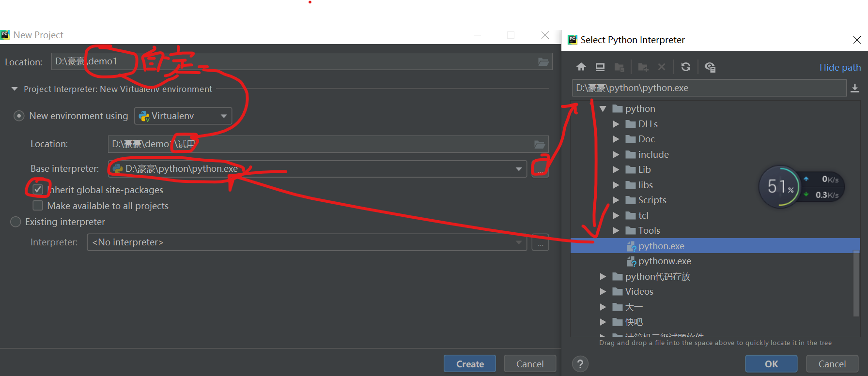This screenshot has width=868, height=376.
Task: Click the browse button next to Base interpreter
Action: point(540,169)
